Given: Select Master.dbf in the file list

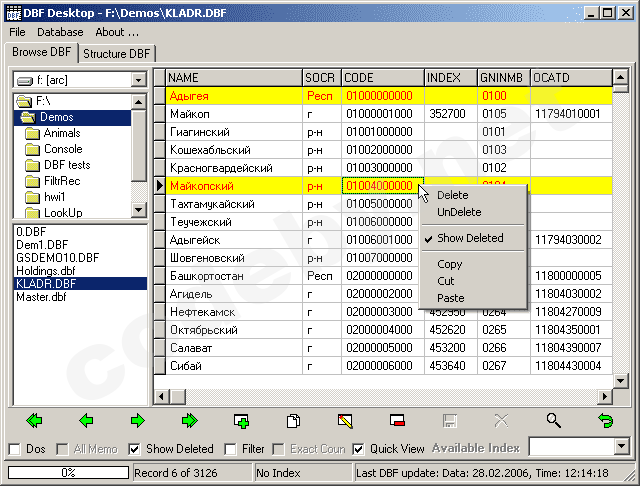Looking at the screenshot, I should [41, 297].
